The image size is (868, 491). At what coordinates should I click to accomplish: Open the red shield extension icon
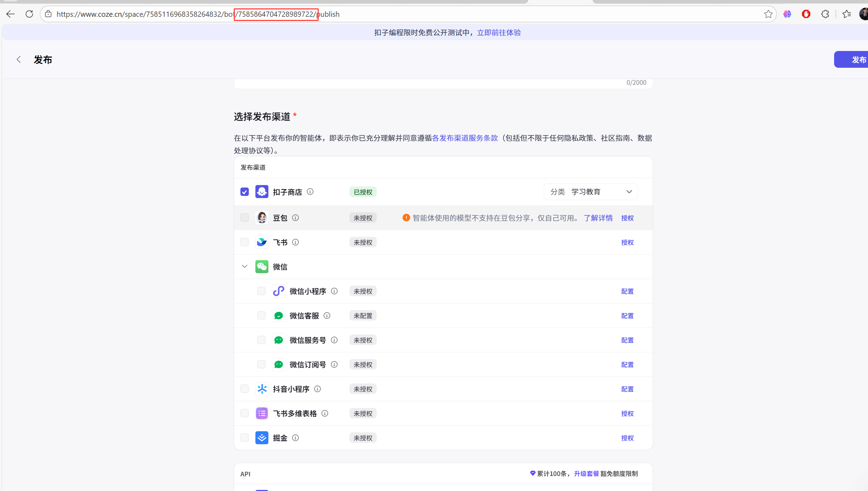click(806, 14)
